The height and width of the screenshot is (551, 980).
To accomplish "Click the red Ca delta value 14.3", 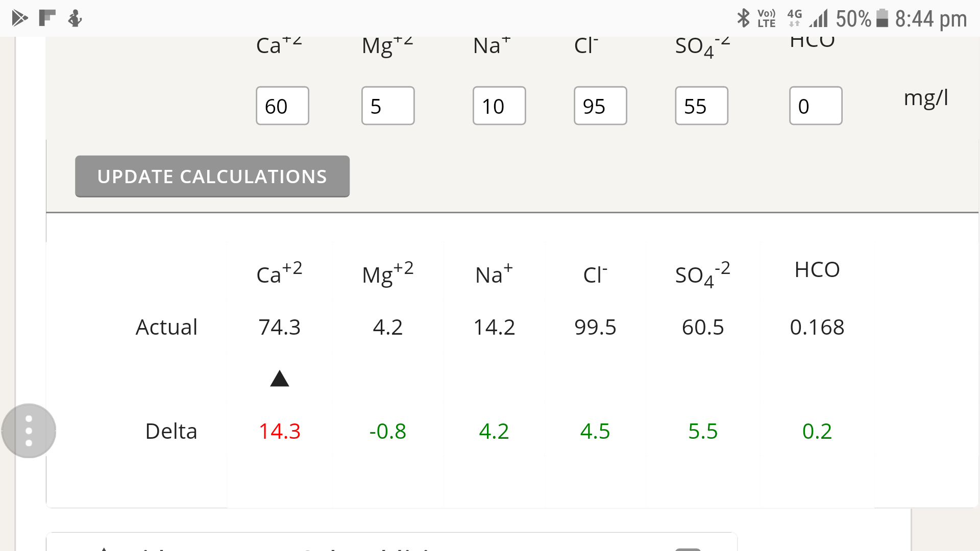I will 280,431.
